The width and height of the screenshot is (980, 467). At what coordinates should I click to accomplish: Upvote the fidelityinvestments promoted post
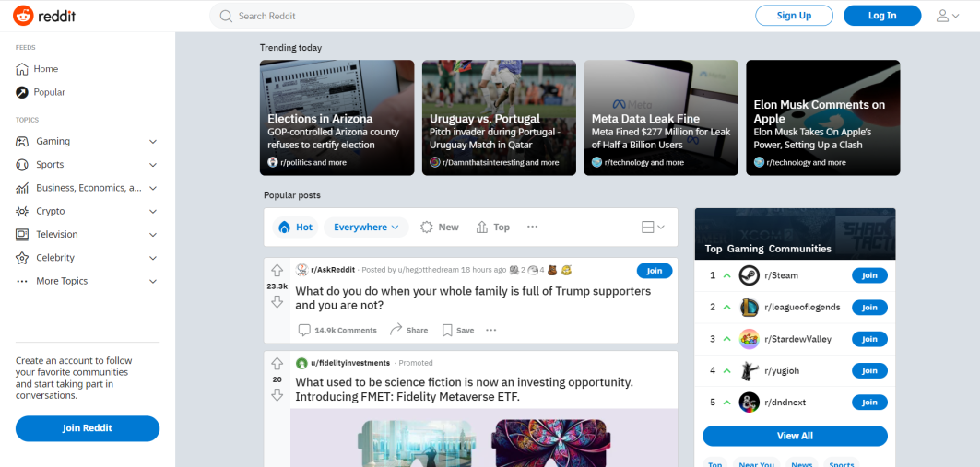(277, 363)
